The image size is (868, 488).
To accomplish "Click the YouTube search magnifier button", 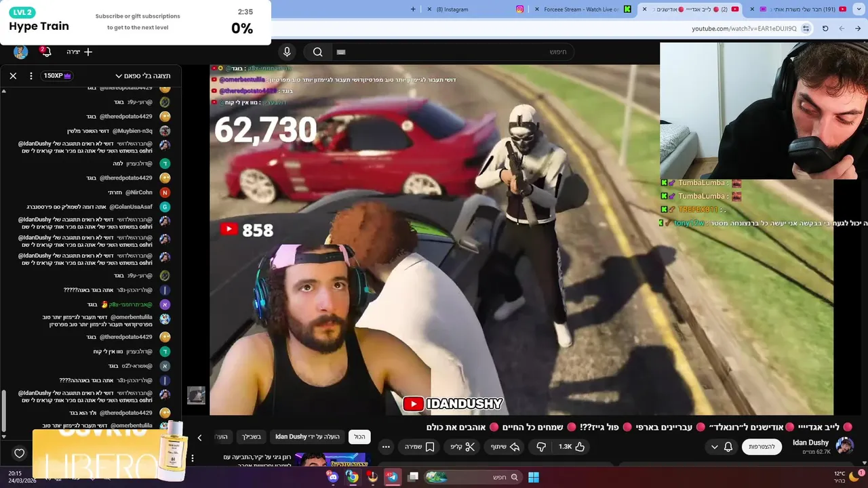I will click(x=317, y=52).
